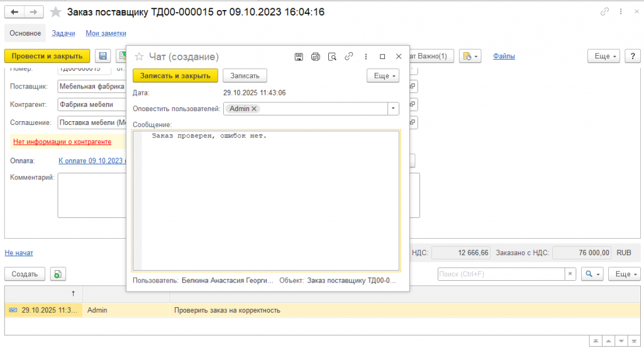This screenshot has height=353, width=644.
Task: Jump to the last row with the bottom arrow
Action: (x=634, y=341)
